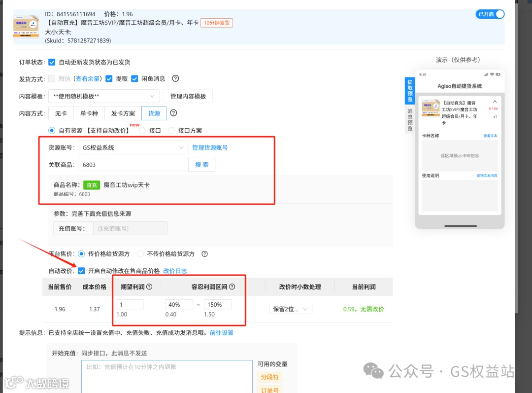
Task: Open the 保留2位 decimal handling dropdown
Action: pos(291,309)
